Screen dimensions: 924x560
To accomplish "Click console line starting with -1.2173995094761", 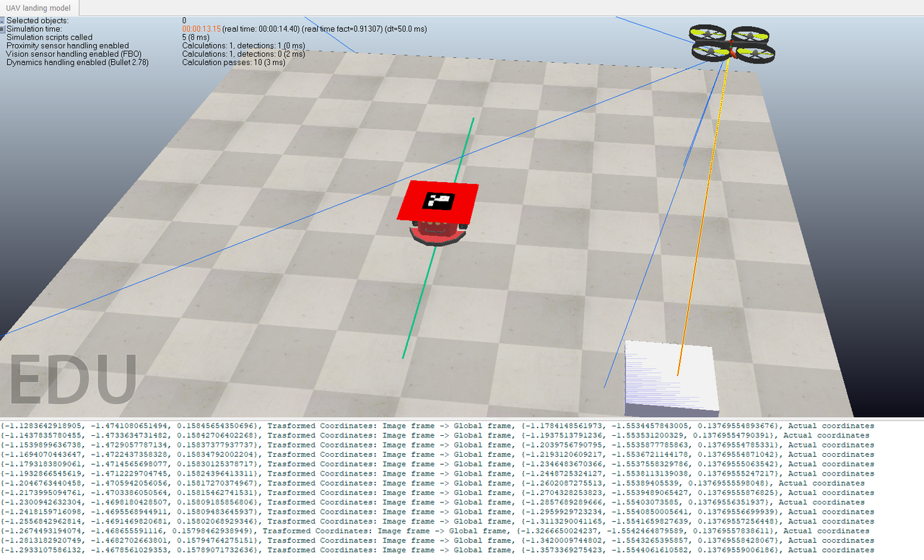I will (437, 493).
